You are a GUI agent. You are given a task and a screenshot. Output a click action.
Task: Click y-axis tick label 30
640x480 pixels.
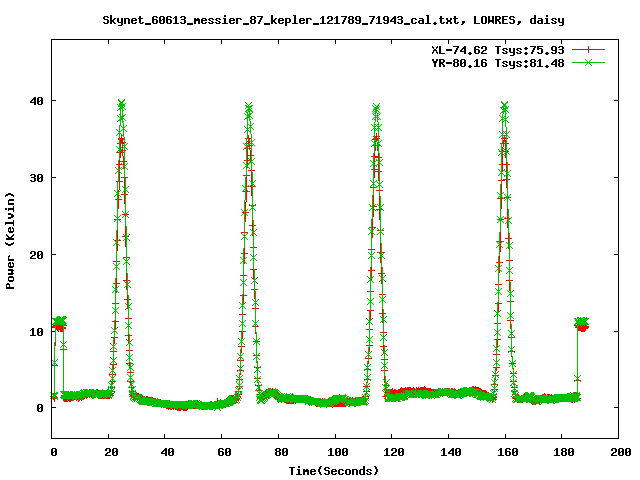(37, 178)
